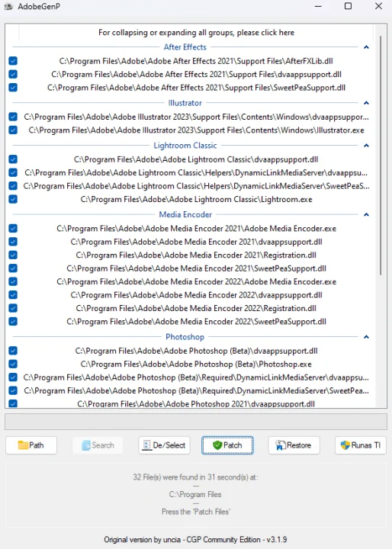The image size is (392, 549).
Task: Click 'For collapsing or expanding all groups' header
Action: [x=196, y=33]
